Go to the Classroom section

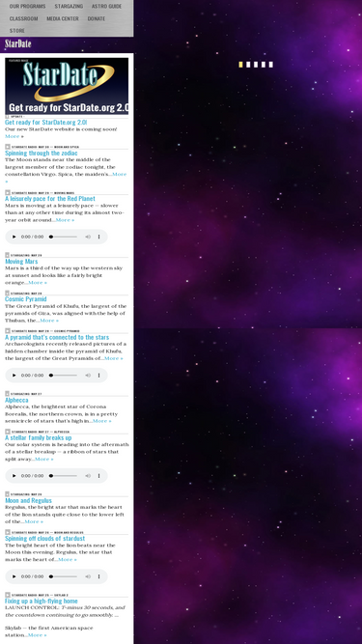tap(23, 18)
